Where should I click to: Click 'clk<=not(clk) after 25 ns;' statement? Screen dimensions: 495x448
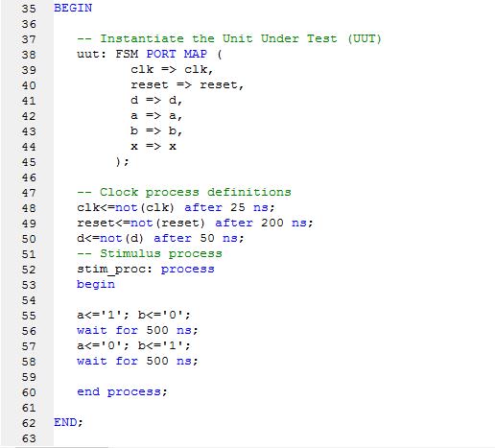click(176, 207)
